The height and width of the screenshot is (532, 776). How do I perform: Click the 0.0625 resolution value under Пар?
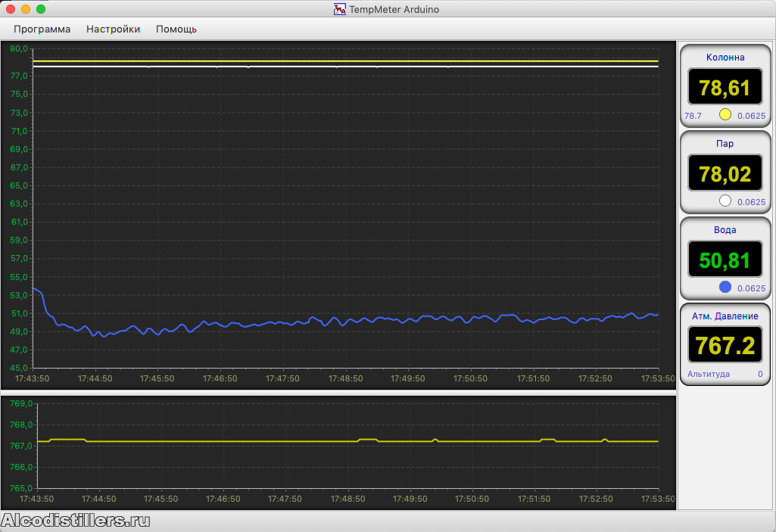click(751, 202)
